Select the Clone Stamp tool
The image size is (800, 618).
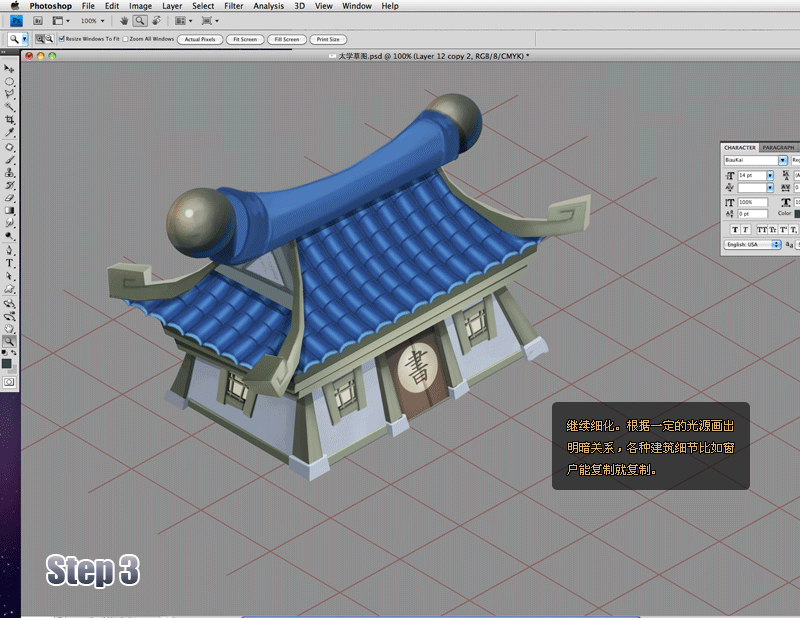9,172
